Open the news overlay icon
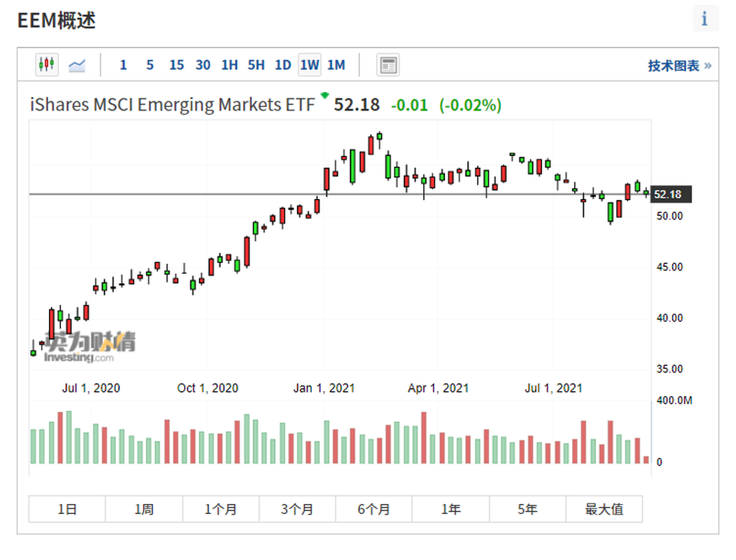Image resolution: width=736 pixels, height=560 pixels. coord(387,65)
